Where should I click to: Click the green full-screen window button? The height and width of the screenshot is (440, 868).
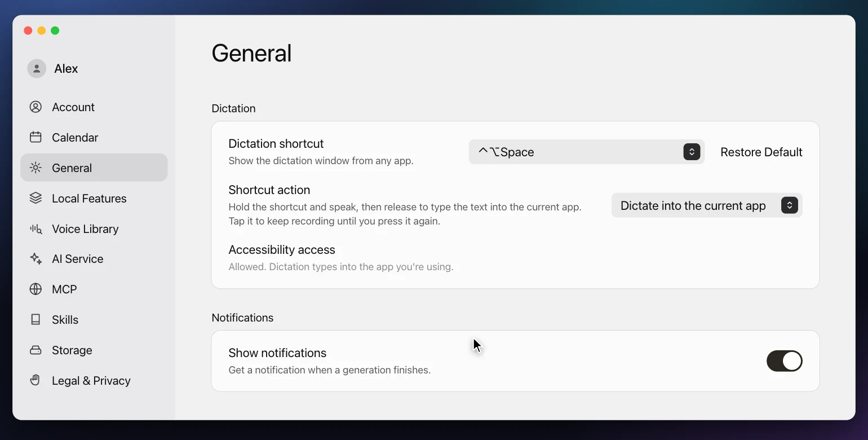coord(55,30)
